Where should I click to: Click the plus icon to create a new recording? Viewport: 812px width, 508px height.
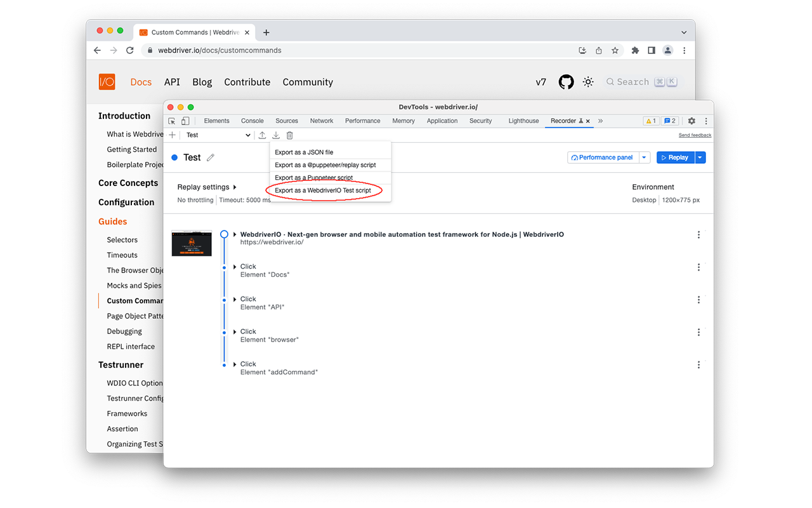click(x=172, y=135)
